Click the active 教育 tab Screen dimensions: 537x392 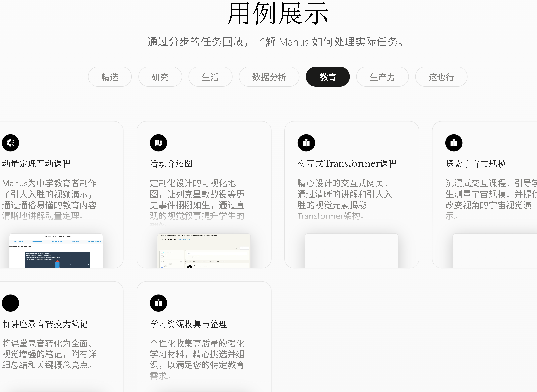pos(328,77)
